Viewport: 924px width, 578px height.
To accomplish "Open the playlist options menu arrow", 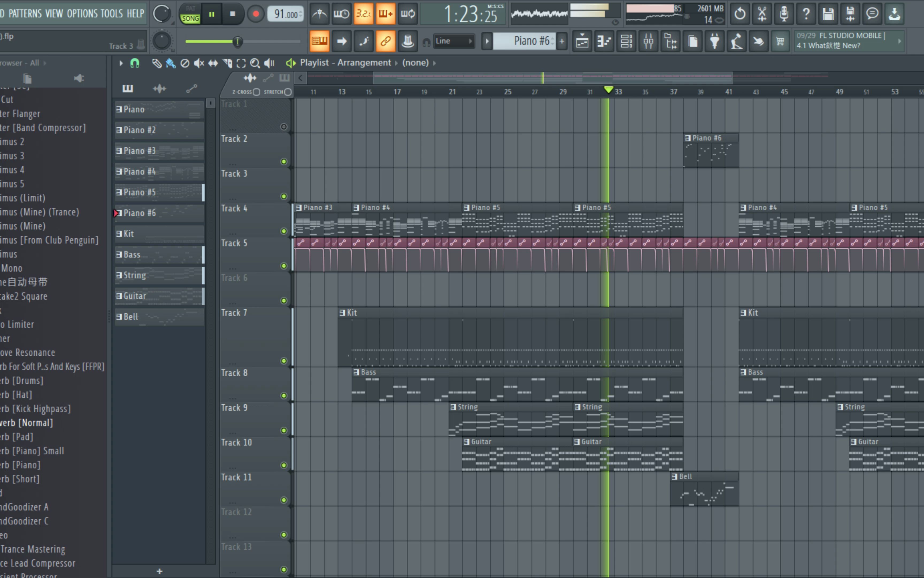I will click(x=121, y=63).
